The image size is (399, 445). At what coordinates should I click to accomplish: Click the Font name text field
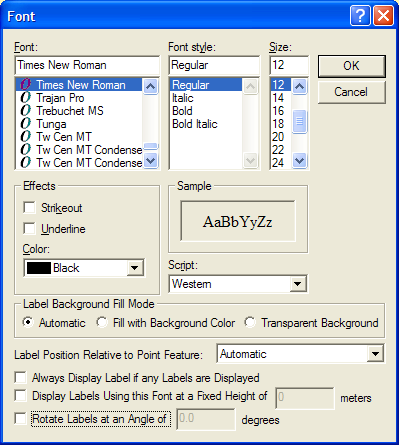coord(87,65)
